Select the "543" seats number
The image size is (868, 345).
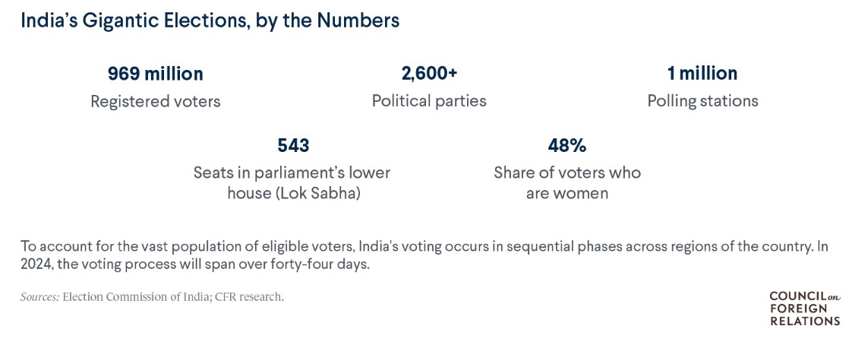[x=293, y=145]
